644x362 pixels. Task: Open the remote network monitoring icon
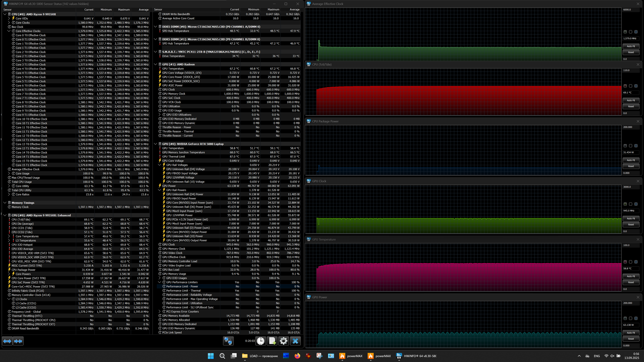pyautogui.click(x=228, y=341)
